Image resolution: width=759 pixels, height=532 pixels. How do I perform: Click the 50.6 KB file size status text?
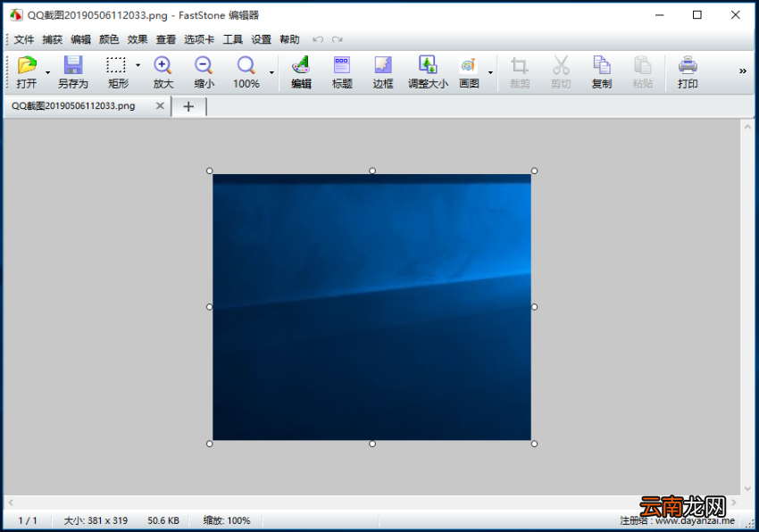[163, 521]
